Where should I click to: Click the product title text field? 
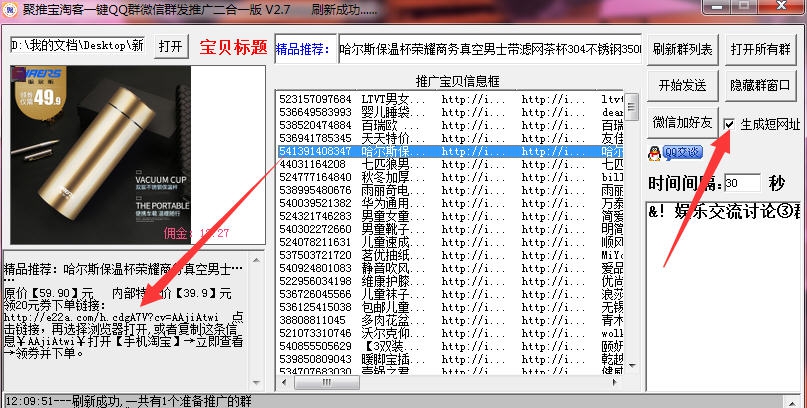coord(490,49)
